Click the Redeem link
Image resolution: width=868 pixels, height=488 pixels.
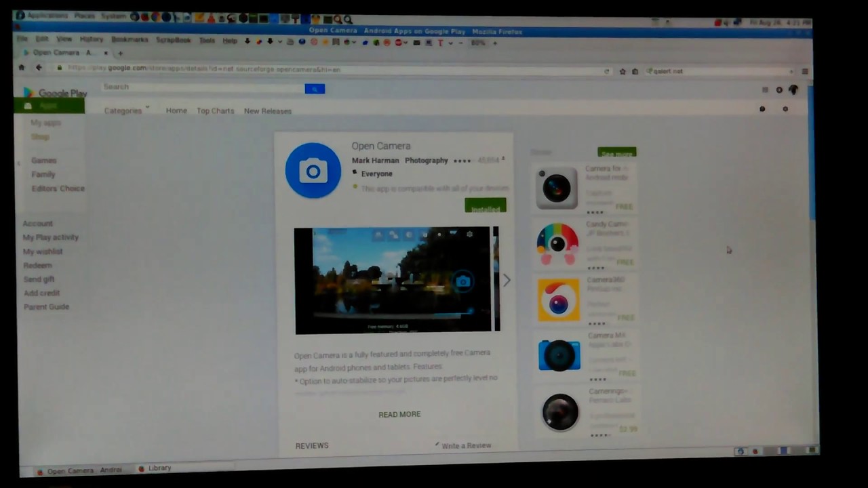pos(37,266)
